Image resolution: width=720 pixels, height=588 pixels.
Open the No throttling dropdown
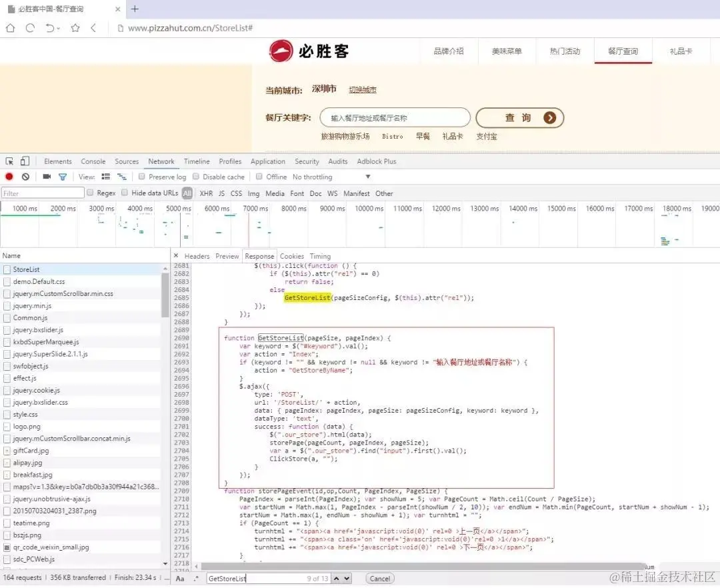[x=331, y=177]
